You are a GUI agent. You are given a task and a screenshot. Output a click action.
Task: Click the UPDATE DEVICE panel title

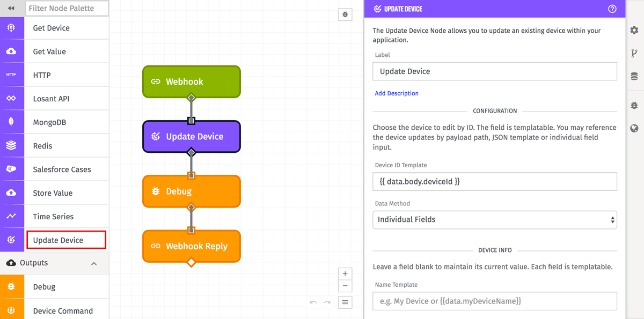(x=404, y=9)
